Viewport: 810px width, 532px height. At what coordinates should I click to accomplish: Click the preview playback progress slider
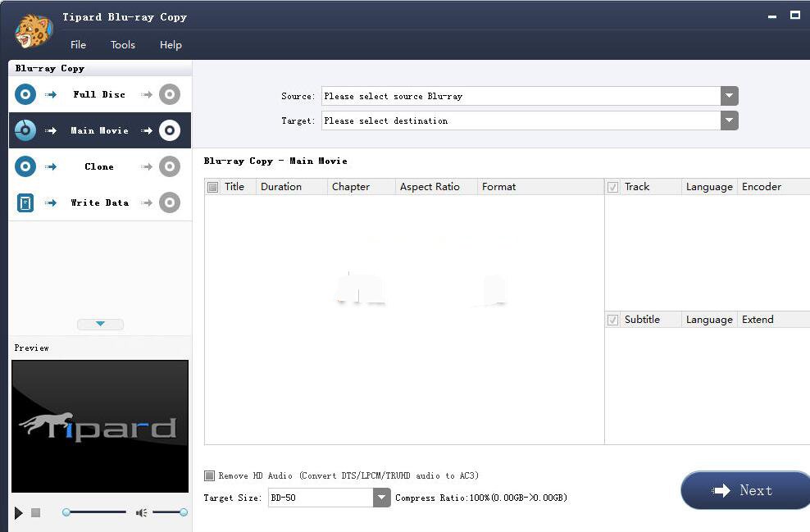(94, 512)
